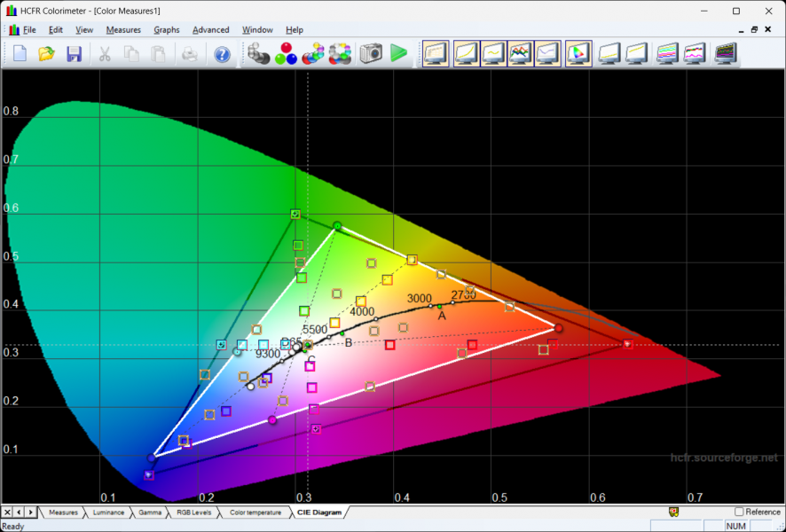Image resolution: width=786 pixels, height=532 pixels.
Task: Start continuous measures with green play icon
Action: point(398,54)
